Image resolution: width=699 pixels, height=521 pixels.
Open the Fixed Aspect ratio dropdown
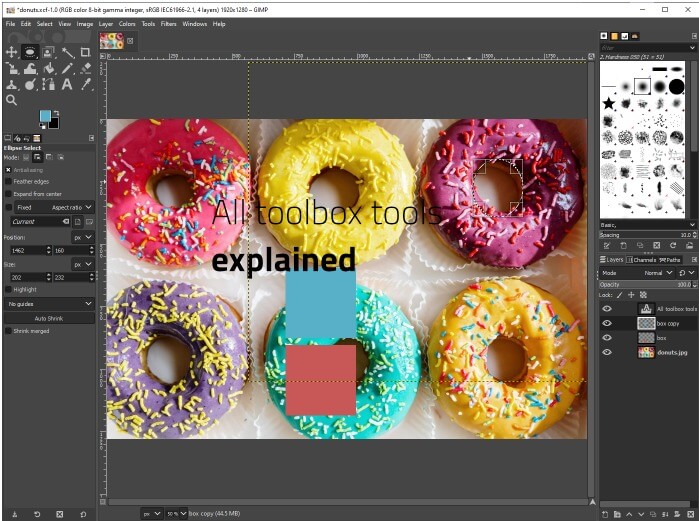point(54,207)
